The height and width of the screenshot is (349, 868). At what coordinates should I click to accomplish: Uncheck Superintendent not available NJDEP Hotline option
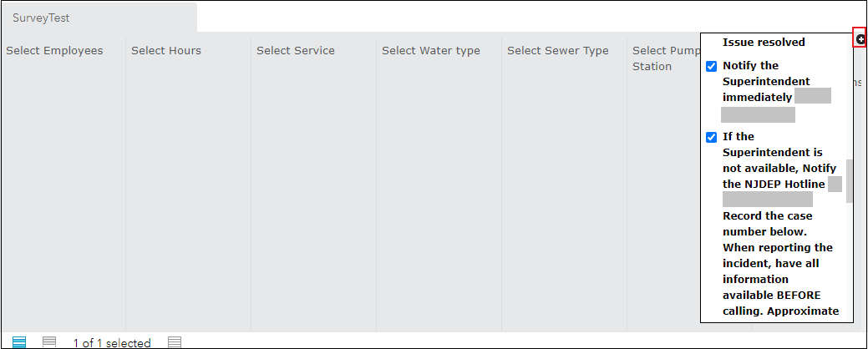tap(711, 137)
